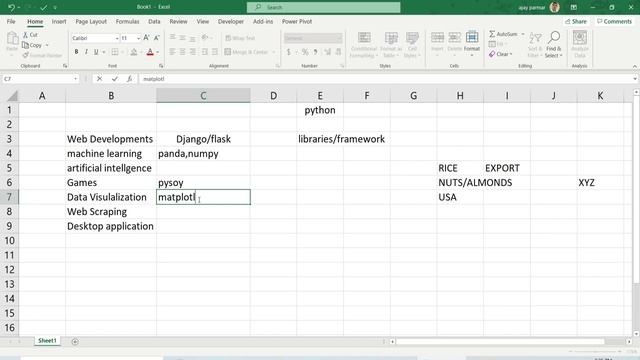
Task: Click the Clear eraser command
Action: coord(500,54)
